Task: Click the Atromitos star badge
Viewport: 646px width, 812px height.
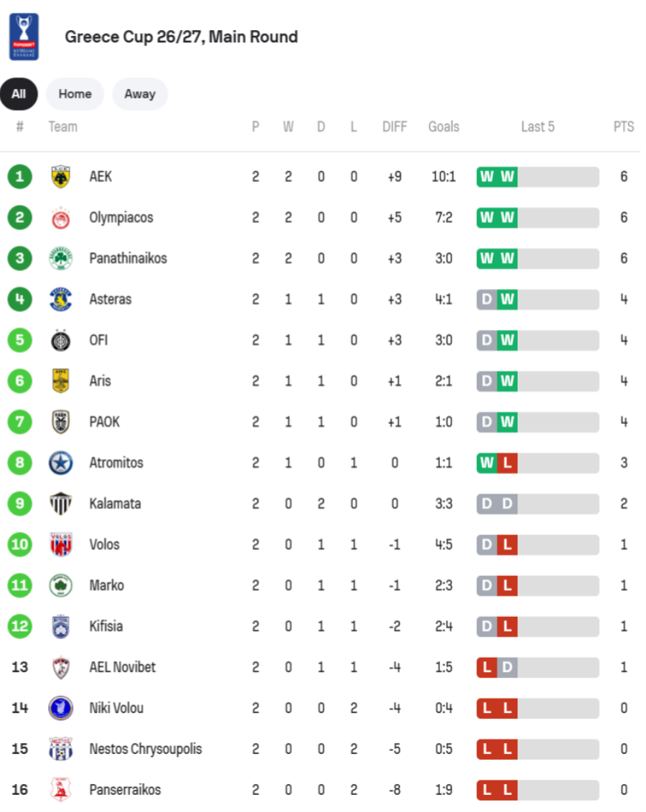Action: point(60,463)
